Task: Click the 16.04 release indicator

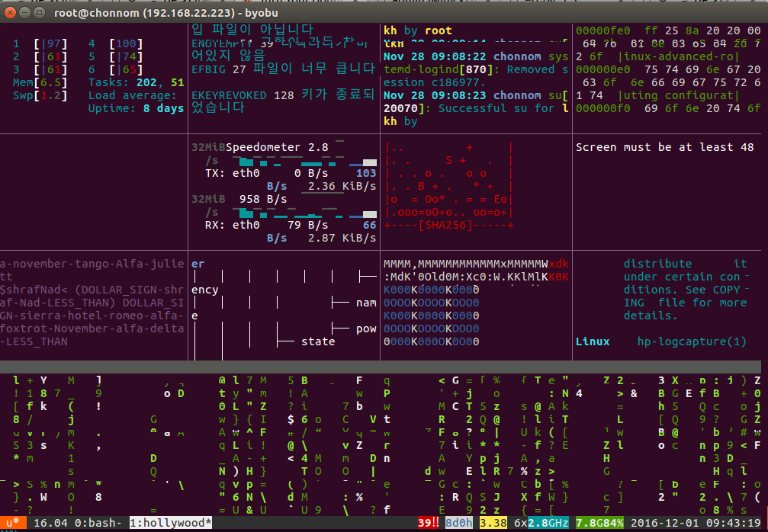Action: [x=50, y=523]
